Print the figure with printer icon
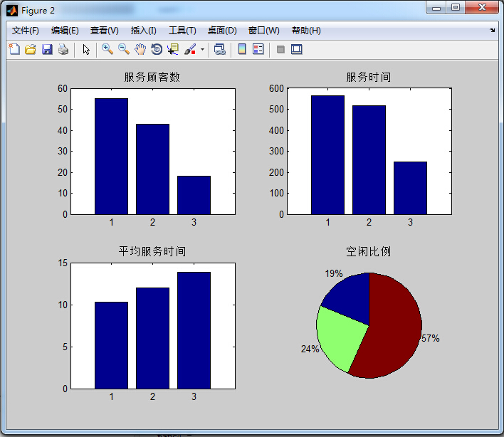Image resolution: width=504 pixels, height=437 pixels. [x=63, y=50]
